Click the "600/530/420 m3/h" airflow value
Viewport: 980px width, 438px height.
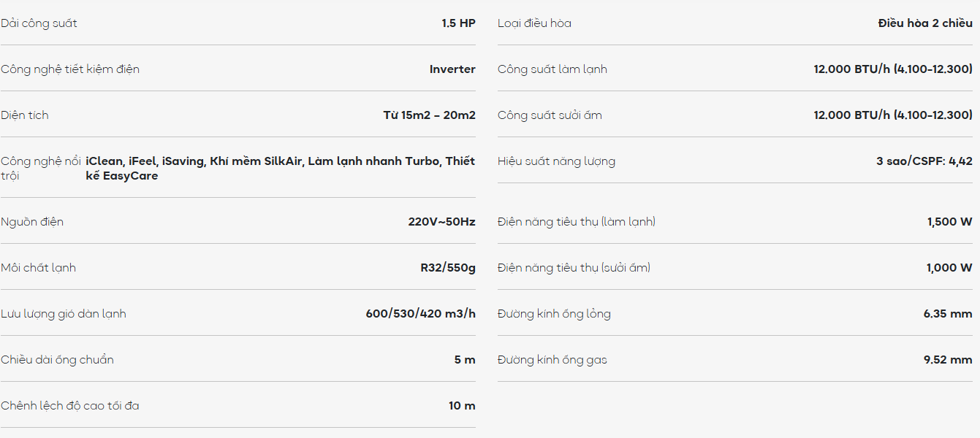420,314
